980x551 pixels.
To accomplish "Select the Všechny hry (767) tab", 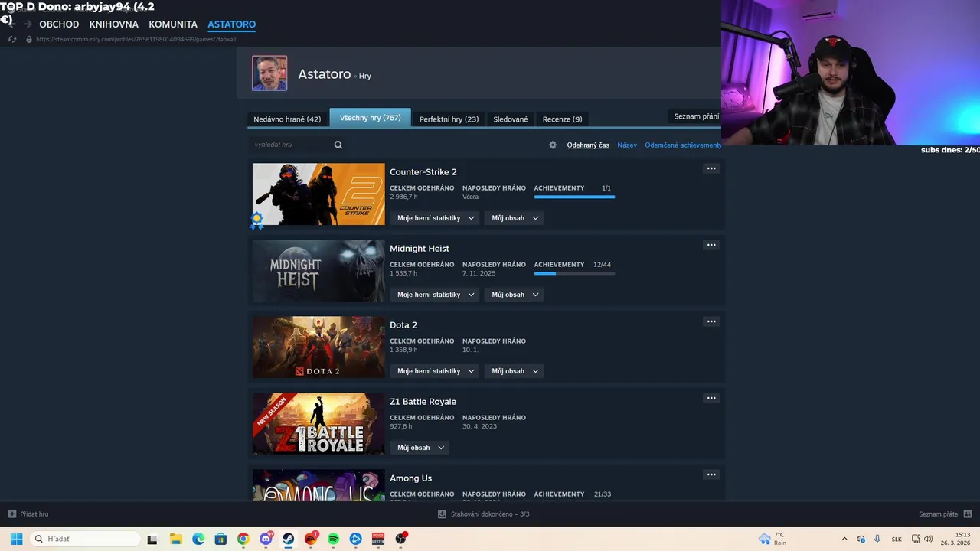I will click(x=370, y=118).
